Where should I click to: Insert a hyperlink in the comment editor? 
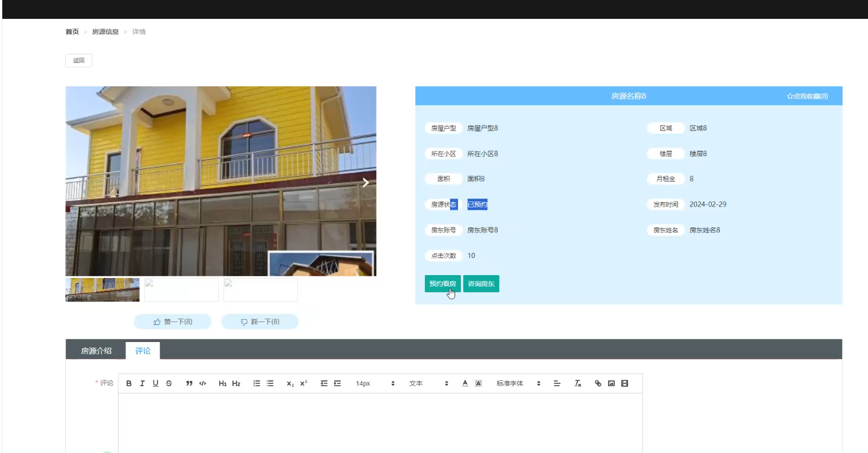click(x=597, y=383)
